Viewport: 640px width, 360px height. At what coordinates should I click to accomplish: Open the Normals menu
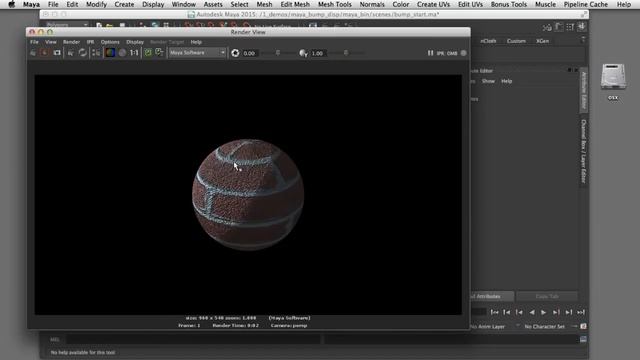(372, 4)
